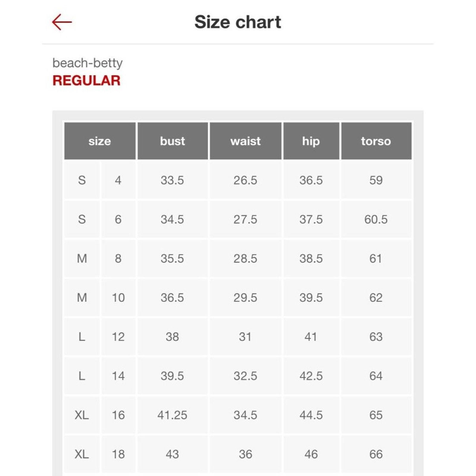Click the hip column header
476x476 pixels.
point(311,141)
